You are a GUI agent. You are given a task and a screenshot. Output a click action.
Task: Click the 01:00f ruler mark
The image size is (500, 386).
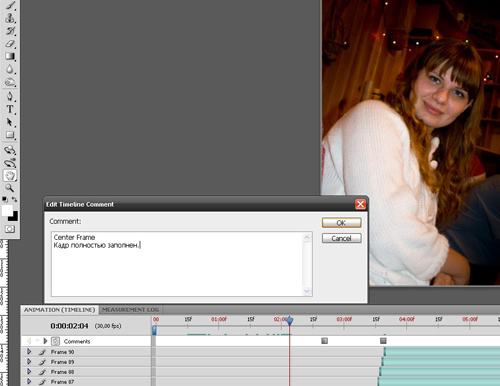[219, 319]
